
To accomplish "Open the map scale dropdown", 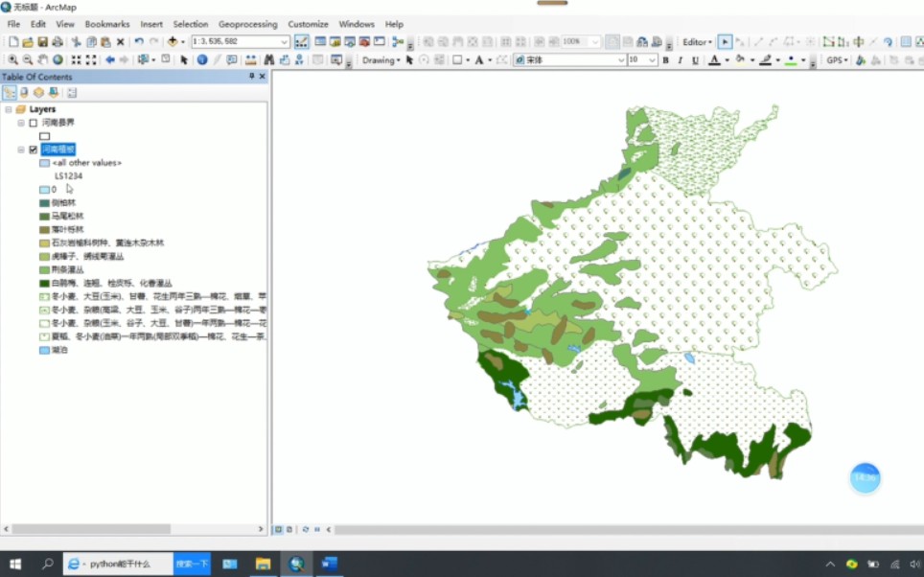I will [x=285, y=42].
